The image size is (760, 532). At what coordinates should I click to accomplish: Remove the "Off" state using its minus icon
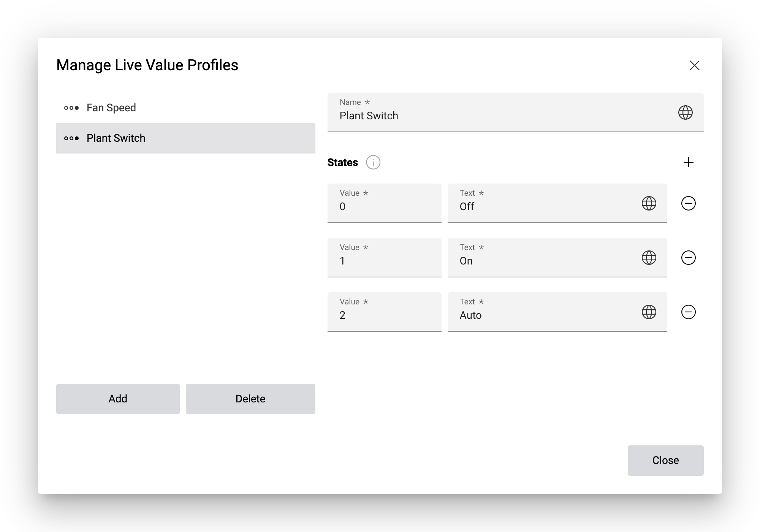(x=689, y=204)
